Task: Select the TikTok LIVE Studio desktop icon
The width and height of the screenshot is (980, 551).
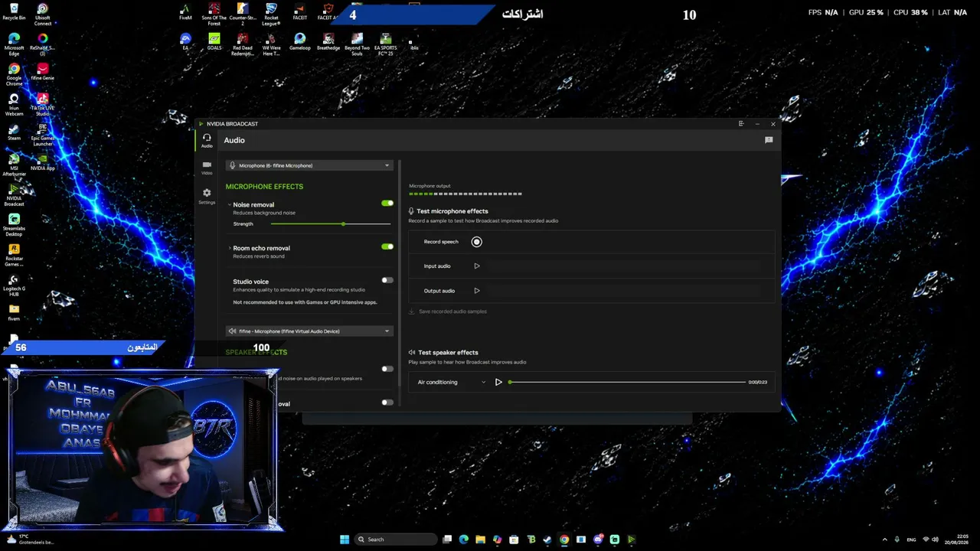Action: pyautogui.click(x=43, y=106)
